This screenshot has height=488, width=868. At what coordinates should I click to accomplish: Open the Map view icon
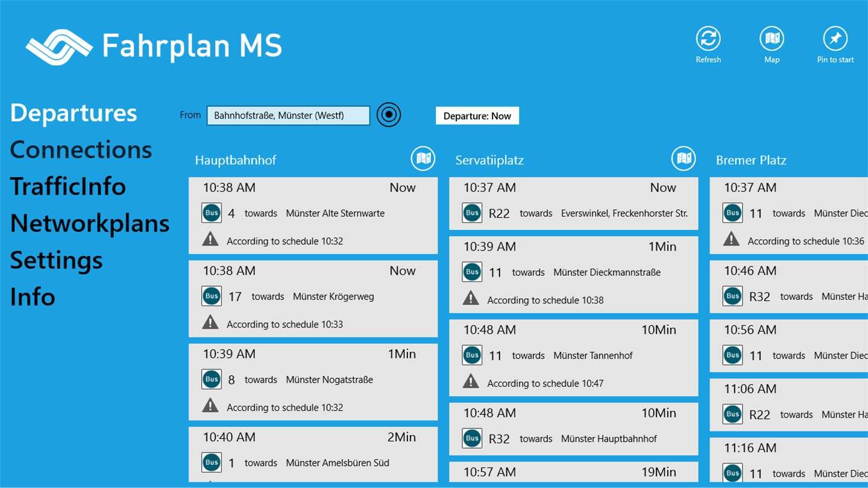772,39
